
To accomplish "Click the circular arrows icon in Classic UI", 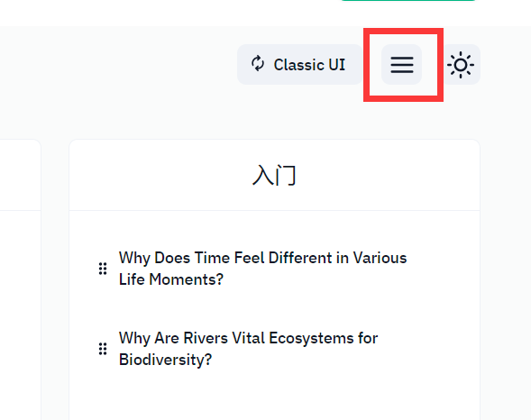I will (x=258, y=64).
